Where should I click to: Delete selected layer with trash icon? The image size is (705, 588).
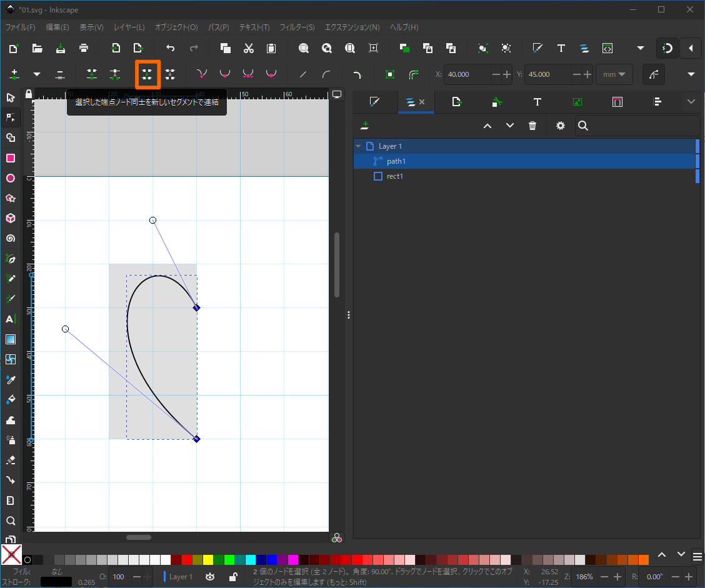tap(532, 126)
